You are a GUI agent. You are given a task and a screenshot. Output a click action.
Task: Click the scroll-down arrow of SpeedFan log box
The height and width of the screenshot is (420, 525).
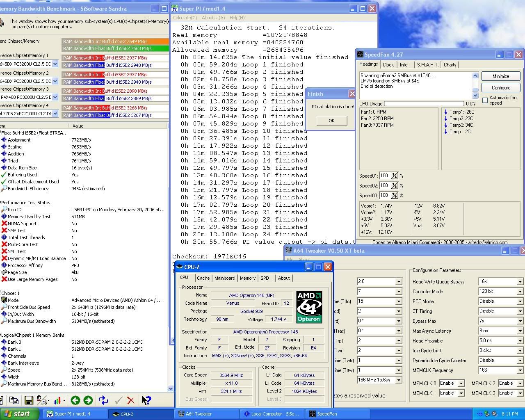pos(475,96)
